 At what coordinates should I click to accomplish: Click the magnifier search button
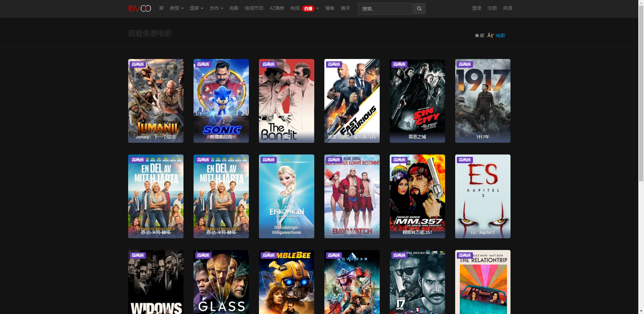pos(419,9)
